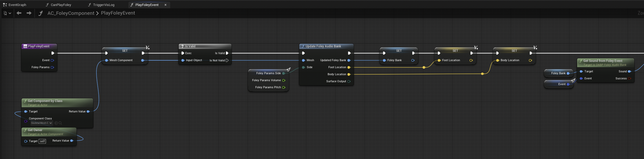This screenshot has height=159, width=644.
Task: Click the Mesh Component SET output pin
Action: 143,60
